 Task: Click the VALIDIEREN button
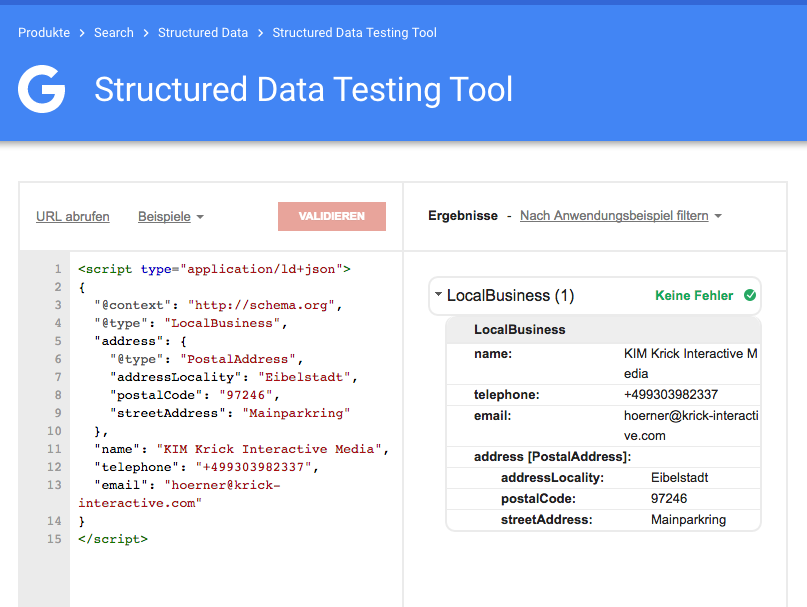[332, 216]
